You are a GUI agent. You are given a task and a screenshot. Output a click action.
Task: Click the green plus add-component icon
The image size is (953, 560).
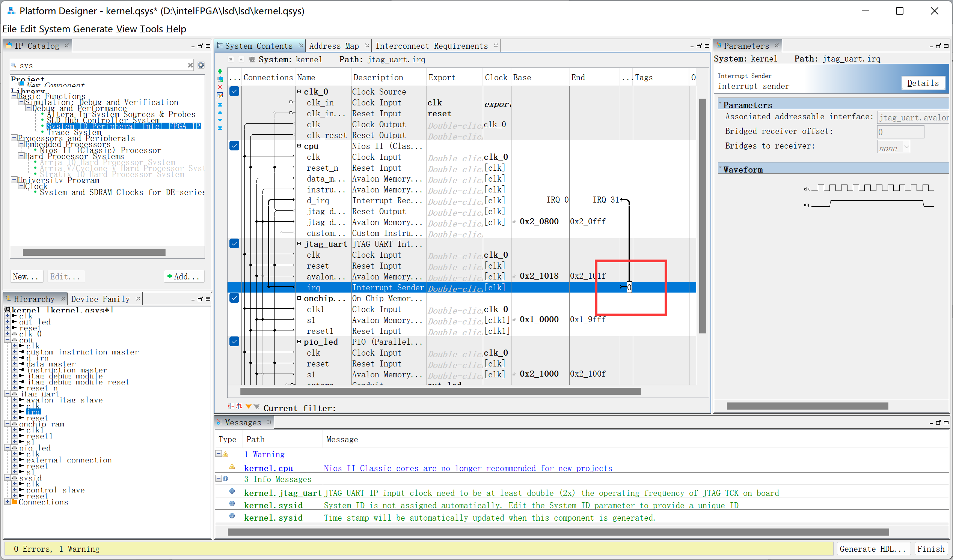(220, 71)
